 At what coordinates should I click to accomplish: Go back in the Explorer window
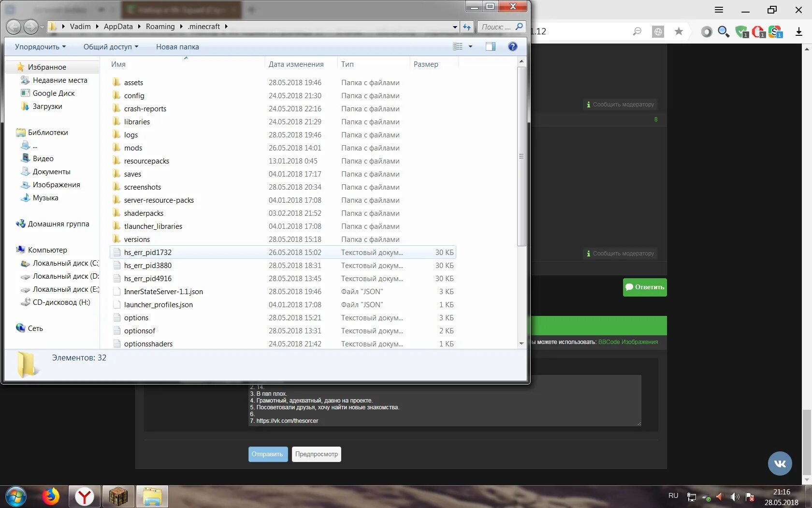[14, 27]
